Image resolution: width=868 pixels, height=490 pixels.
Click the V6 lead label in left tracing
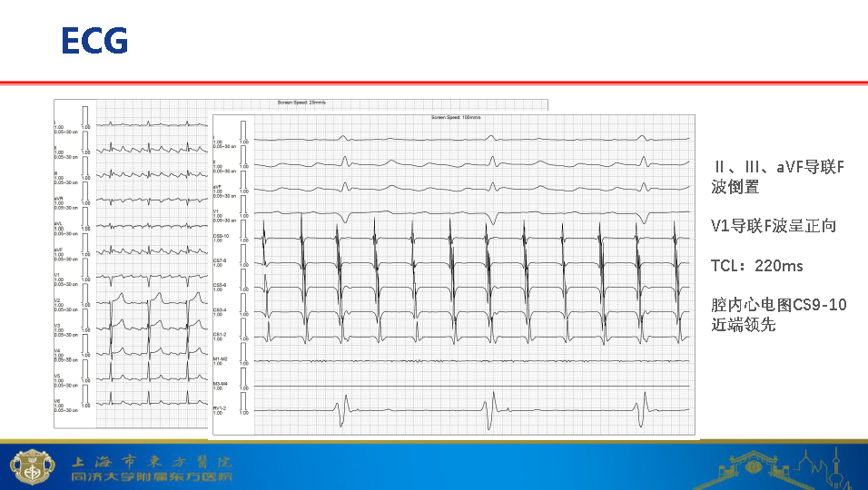[x=58, y=401]
